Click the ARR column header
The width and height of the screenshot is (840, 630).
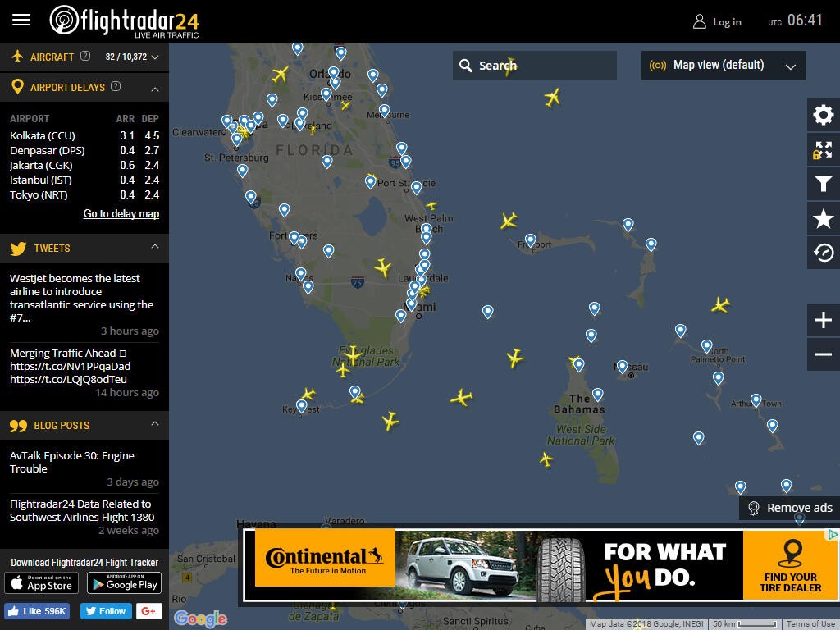[126, 119]
